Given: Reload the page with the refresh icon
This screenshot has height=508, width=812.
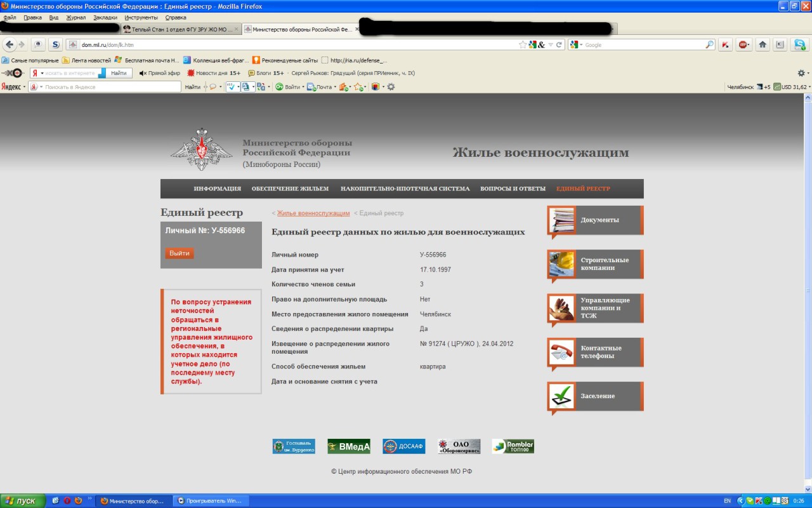Looking at the screenshot, I should 560,45.
